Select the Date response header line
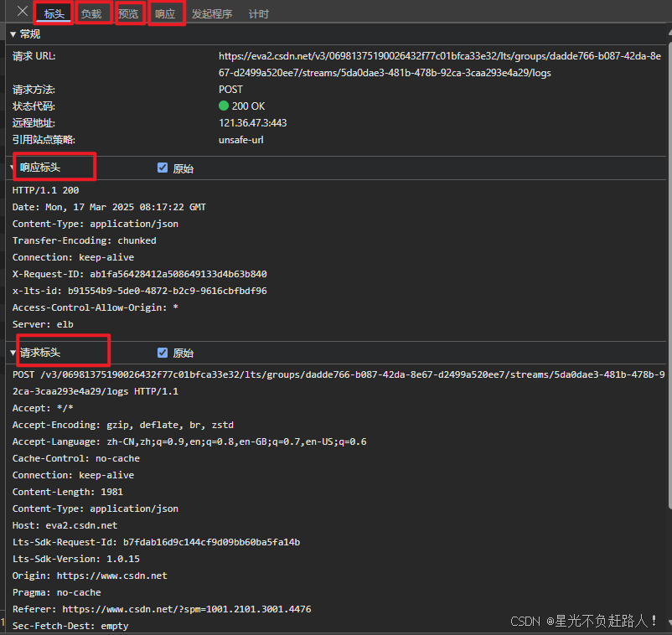The height and width of the screenshot is (635, 672). [x=109, y=207]
